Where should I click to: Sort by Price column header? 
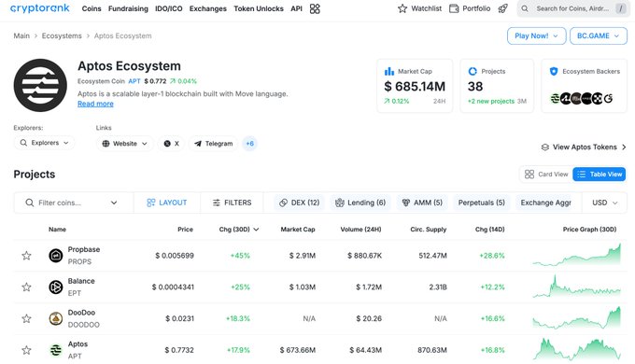tap(185, 230)
